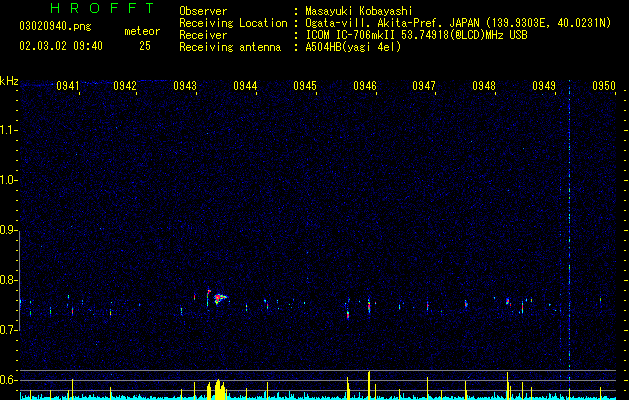Click the Receiving Location label
This screenshot has height=400, width=629.
[x=233, y=23]
